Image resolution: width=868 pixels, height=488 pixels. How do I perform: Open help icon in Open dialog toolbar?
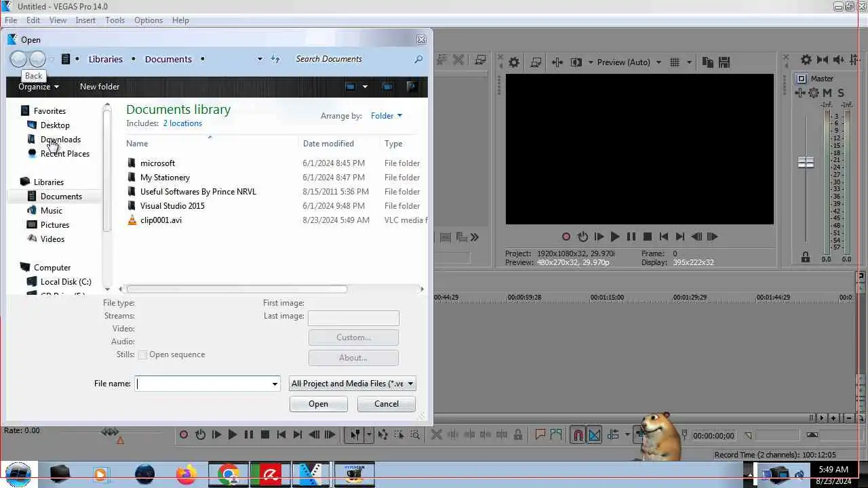[x=412, y=87]
